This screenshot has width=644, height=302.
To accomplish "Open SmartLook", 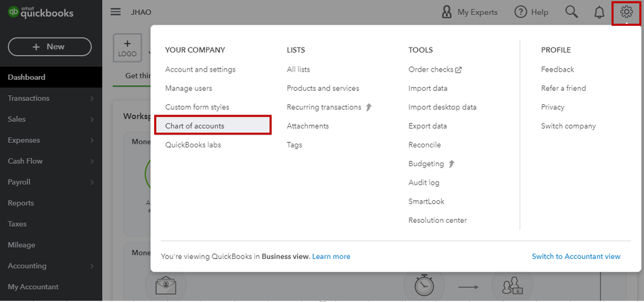I will [426, 202].
